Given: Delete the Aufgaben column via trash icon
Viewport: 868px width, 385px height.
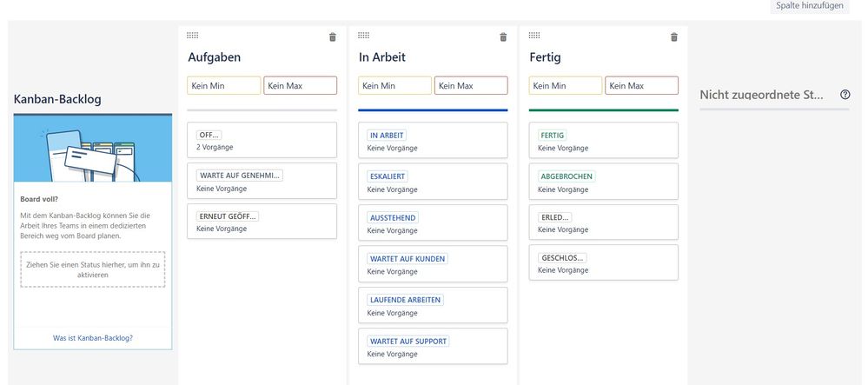Looking at the screenshot, I should (332, 37).
